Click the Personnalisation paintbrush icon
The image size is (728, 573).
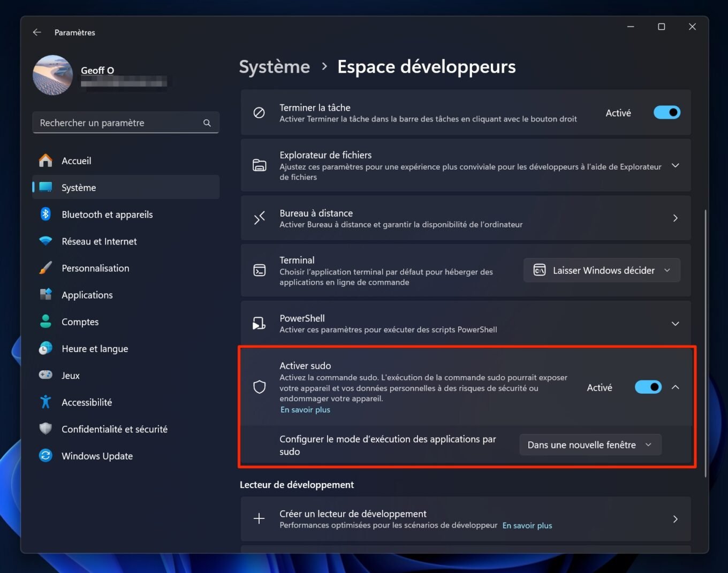tap(46, 268)
